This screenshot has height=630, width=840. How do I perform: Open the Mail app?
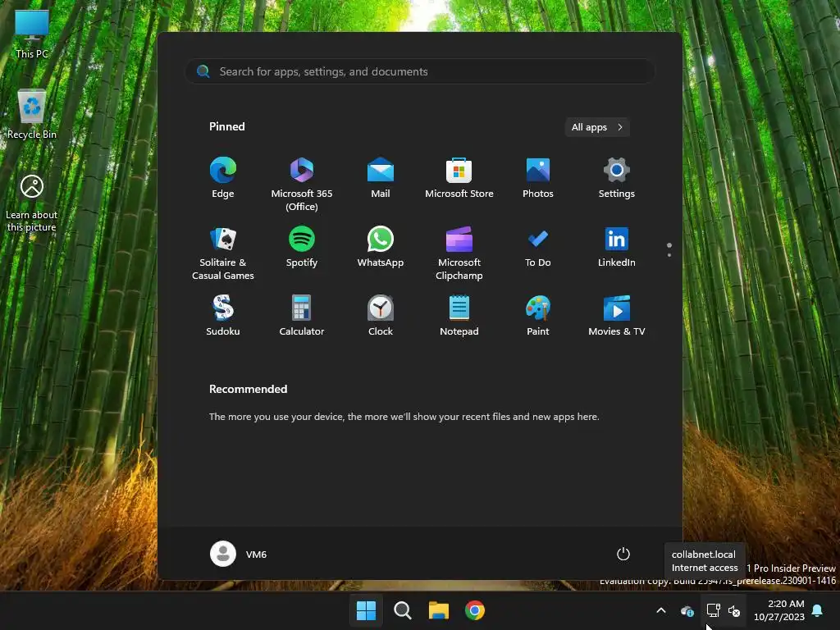[x=381, y=178]
